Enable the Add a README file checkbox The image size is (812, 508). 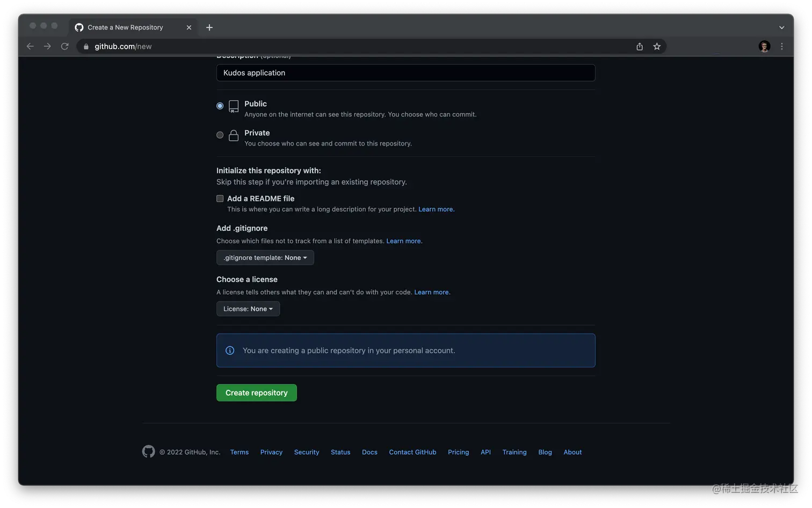220,198
